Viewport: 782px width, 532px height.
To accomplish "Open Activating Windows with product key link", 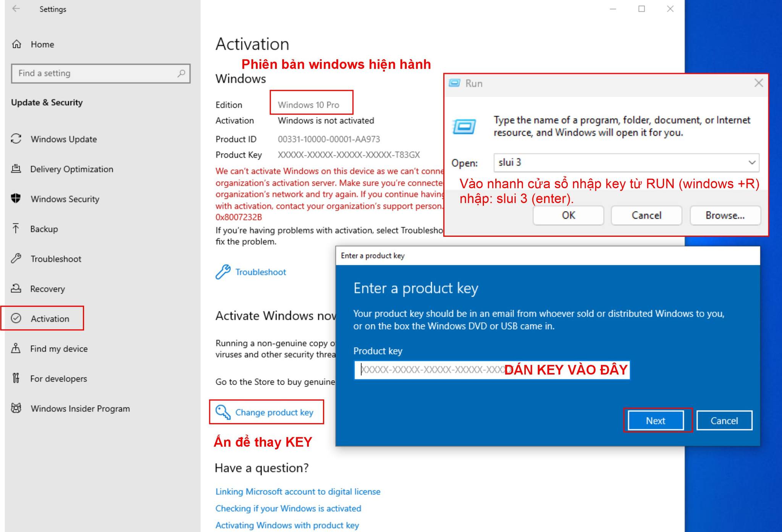I will point(287,525).
